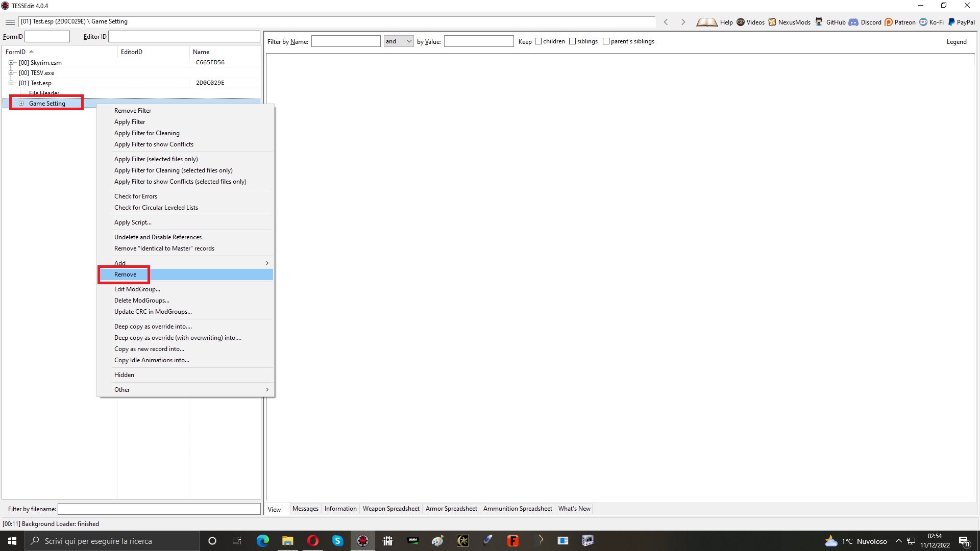980x551 pixels.
Task: Open Windows Start menu
Action: pos(12,541)
